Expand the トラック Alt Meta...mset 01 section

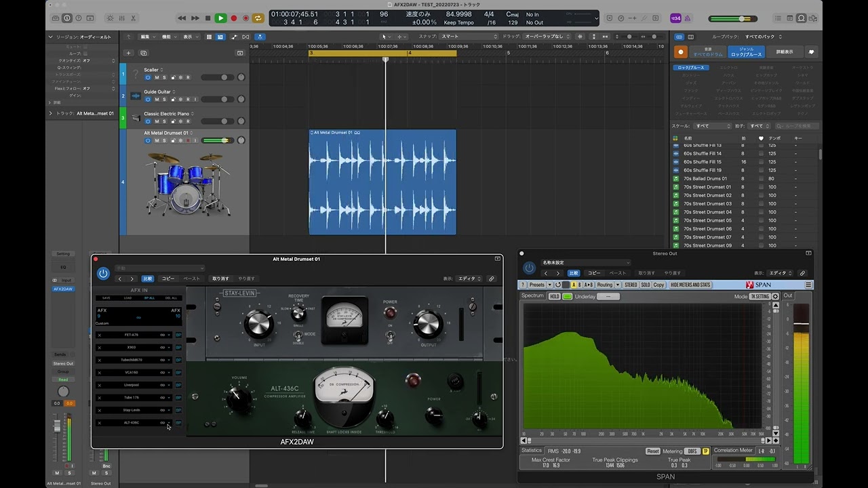tap(50, 113)
